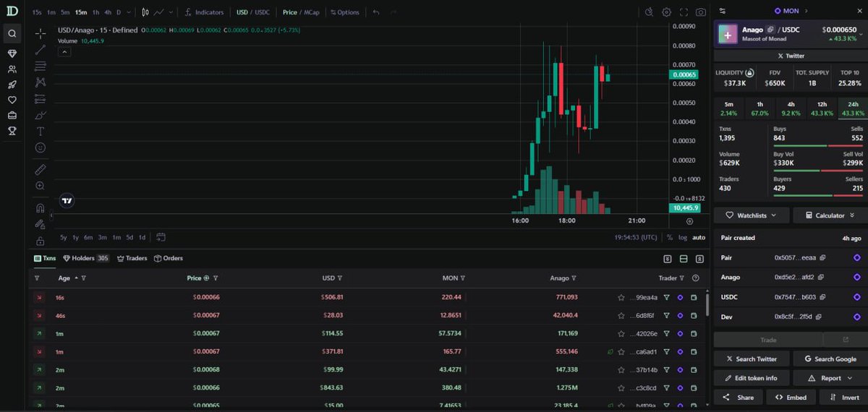Select the ruler measure tool

(41, 169)
